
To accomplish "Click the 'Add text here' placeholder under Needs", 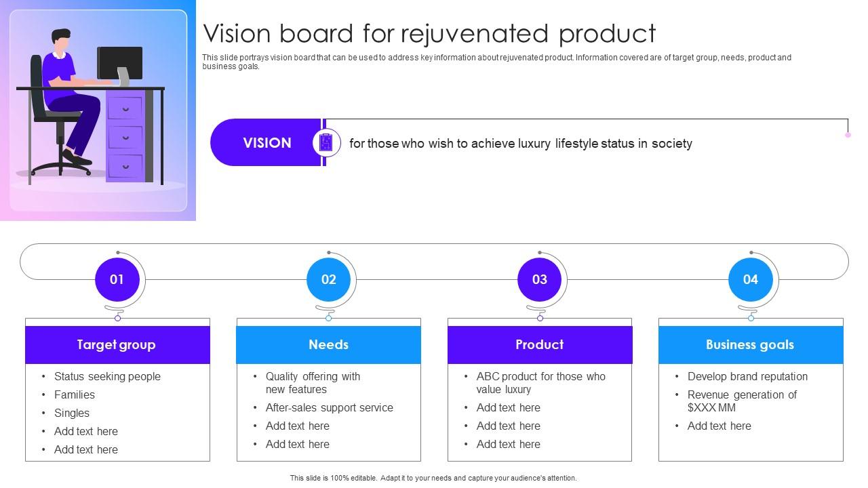I will point(297,426).
